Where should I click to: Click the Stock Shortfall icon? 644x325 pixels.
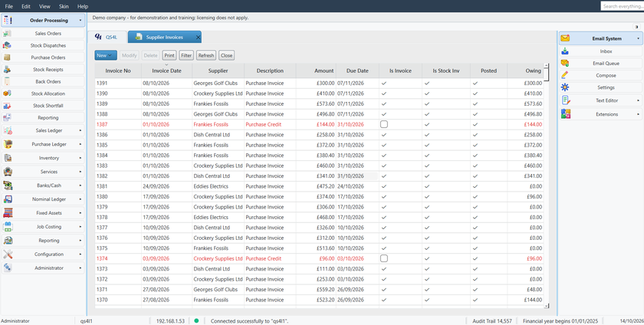8,106
